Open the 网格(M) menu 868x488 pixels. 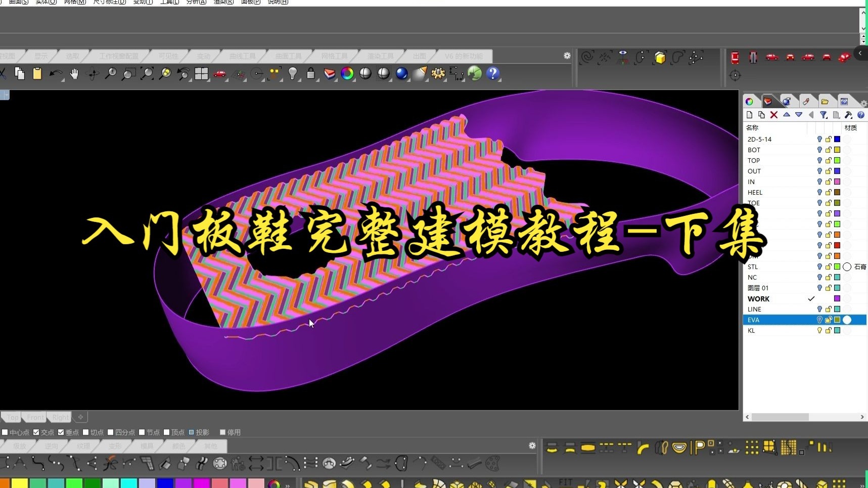pyautogui.click(x=75, y=2)
